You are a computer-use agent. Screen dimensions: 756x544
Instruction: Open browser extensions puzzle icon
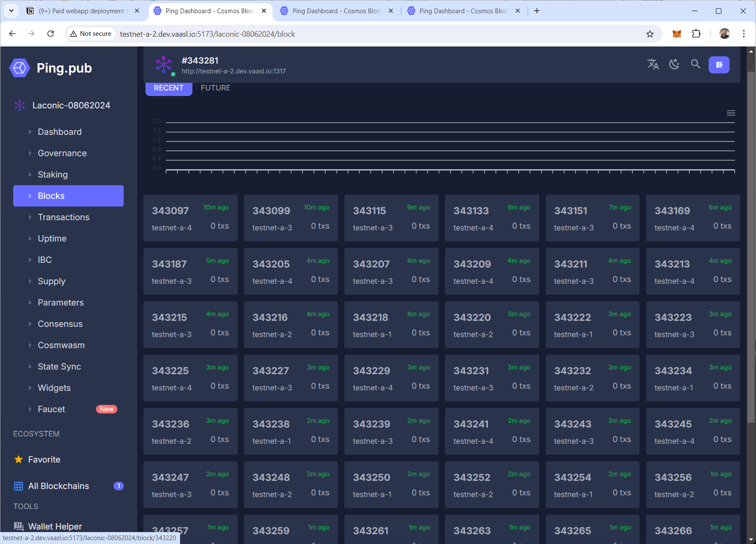[696, 34]
